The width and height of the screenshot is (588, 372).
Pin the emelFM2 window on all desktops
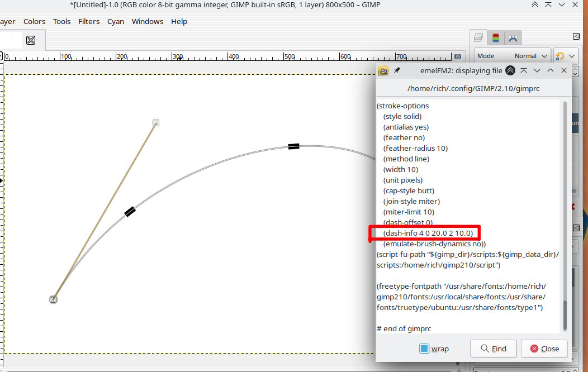(397, 70)
